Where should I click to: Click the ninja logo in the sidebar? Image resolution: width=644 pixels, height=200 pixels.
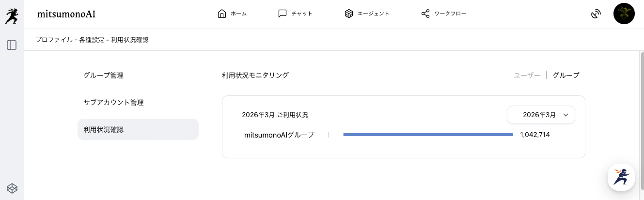12,15
